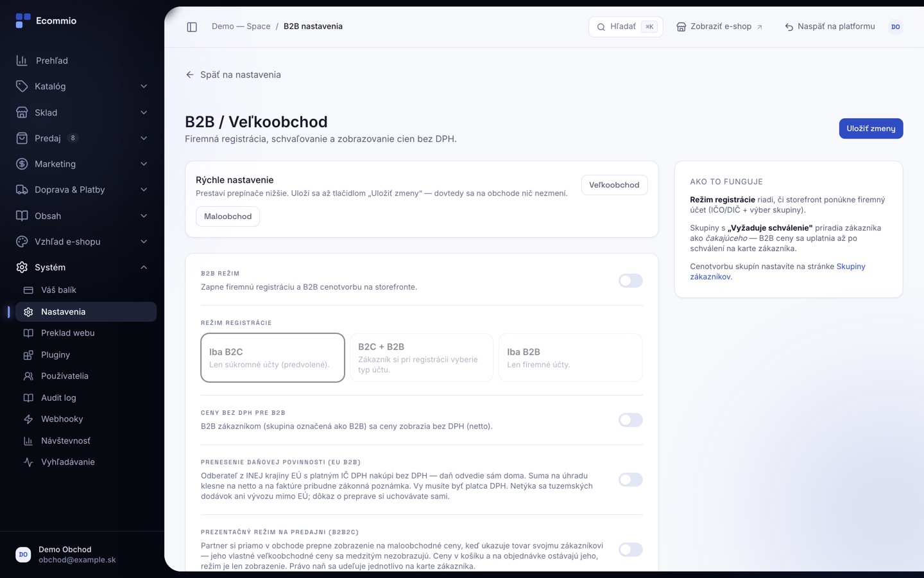Open Používatelia in the sidebar
The height and width of the screenshot is (578, 924).
tap(86, 376)
